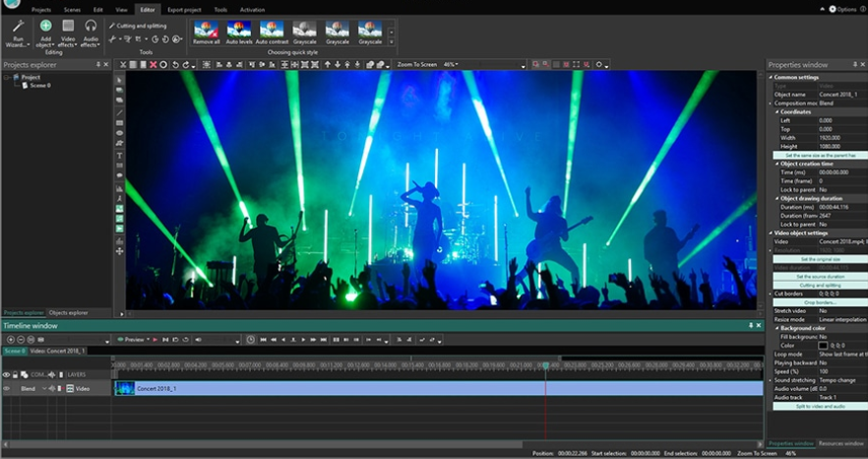Apply the Auto contrast quick style
This screenshot has height=459, width=868.
coord(272,33)
